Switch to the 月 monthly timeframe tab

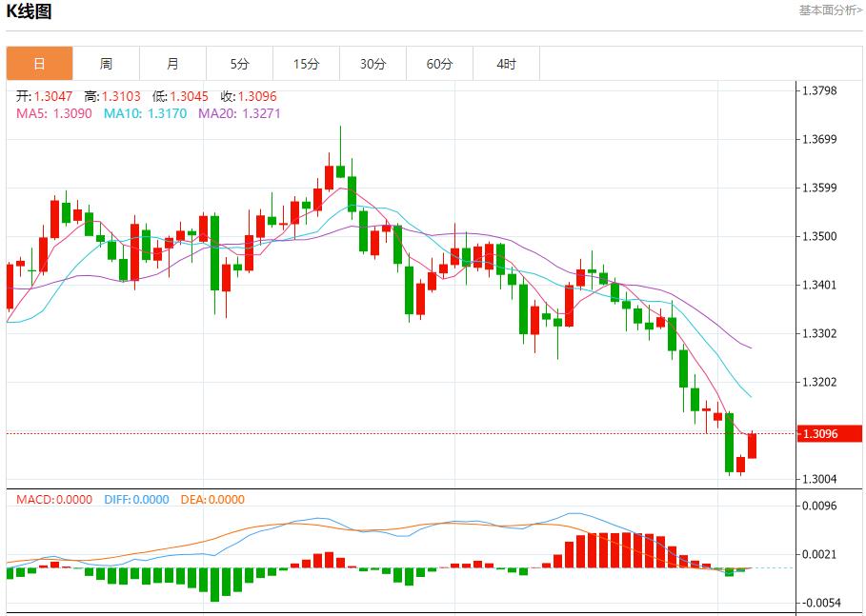173,63
